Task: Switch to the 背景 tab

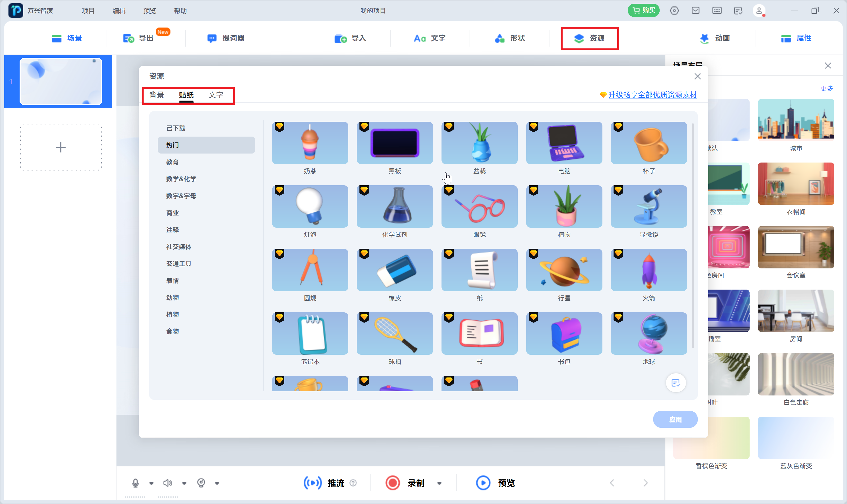Action: coord(156,95)
